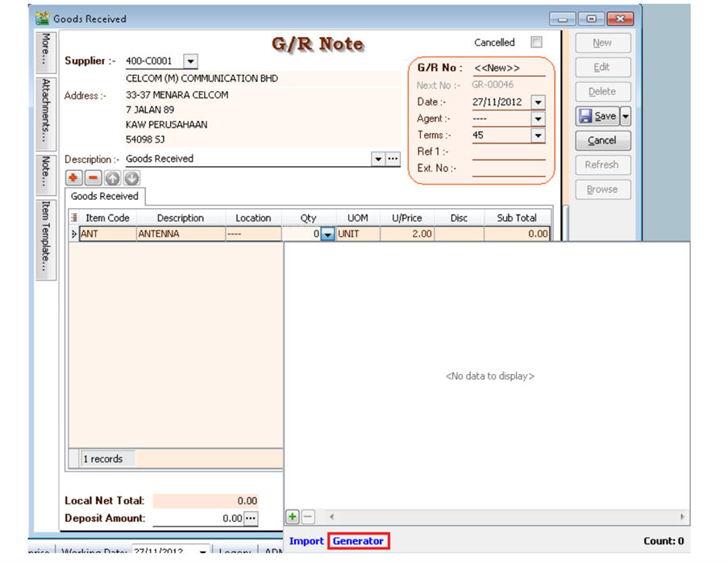Image resolution: width=728 pixels, height=562 pixels.
Task: Click the Save button
Action: [x=597, y=116]
